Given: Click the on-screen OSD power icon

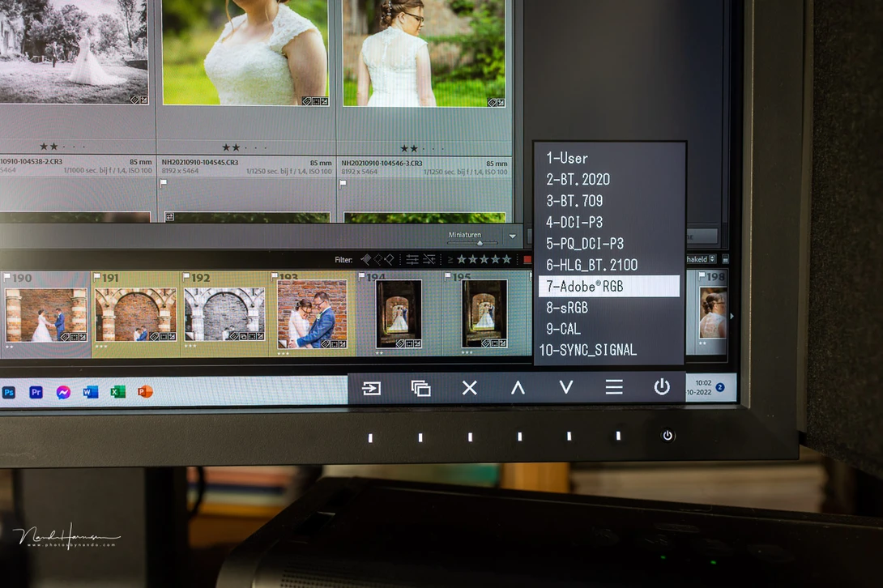Looking at the screenshot, I should 662,387.
